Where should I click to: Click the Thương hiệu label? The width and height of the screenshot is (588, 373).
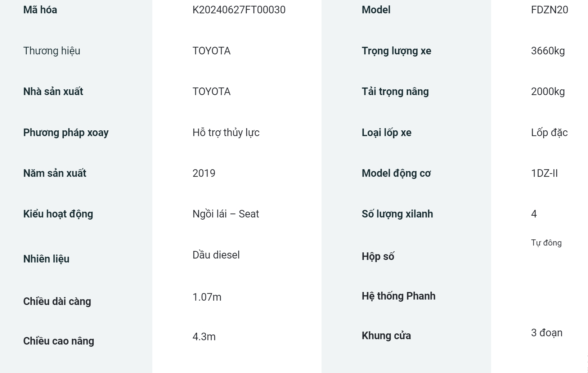click(52, 51)
